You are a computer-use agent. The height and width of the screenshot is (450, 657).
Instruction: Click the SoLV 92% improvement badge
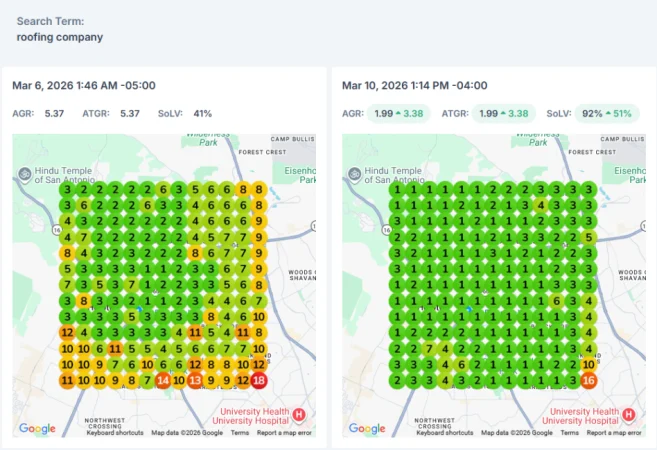coord(607,114)
